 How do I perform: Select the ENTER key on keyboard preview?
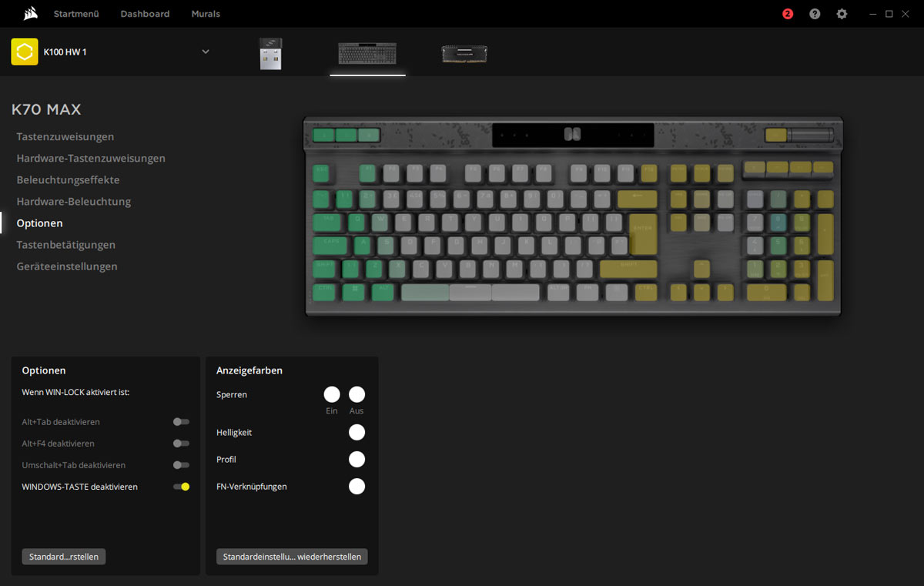[x=643, y=233]
